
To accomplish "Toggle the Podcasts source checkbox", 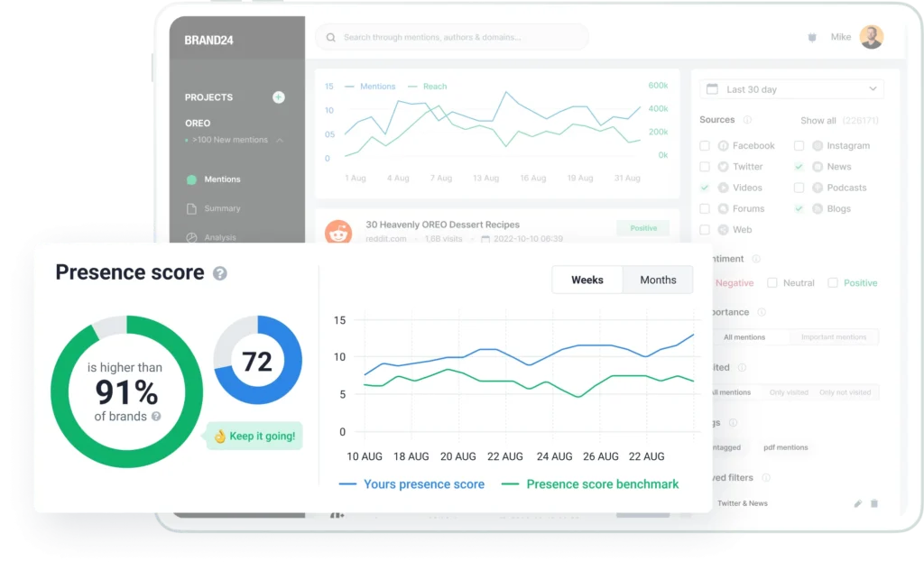I will pos(799,188).
